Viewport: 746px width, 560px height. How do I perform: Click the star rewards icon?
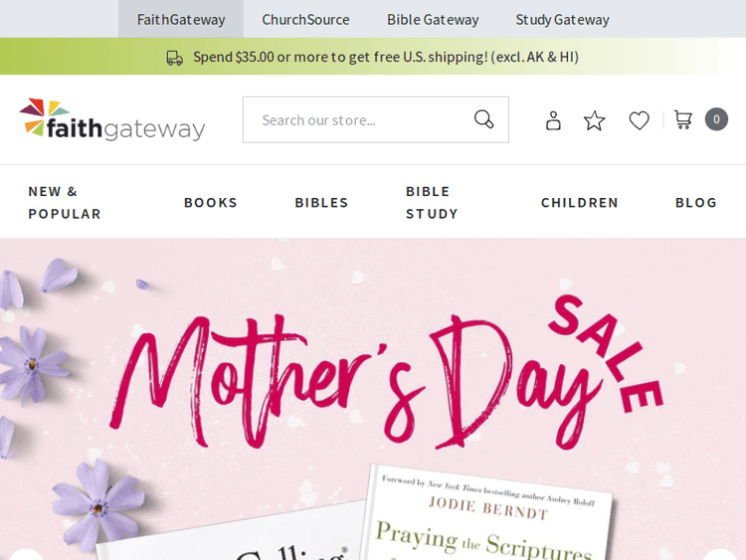point(594,120)
